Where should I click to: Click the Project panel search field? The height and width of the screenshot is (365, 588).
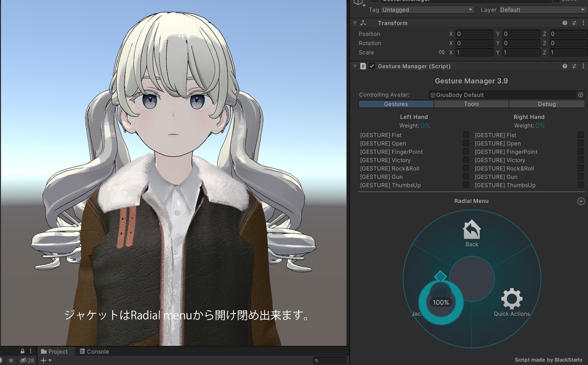point(330,360)
